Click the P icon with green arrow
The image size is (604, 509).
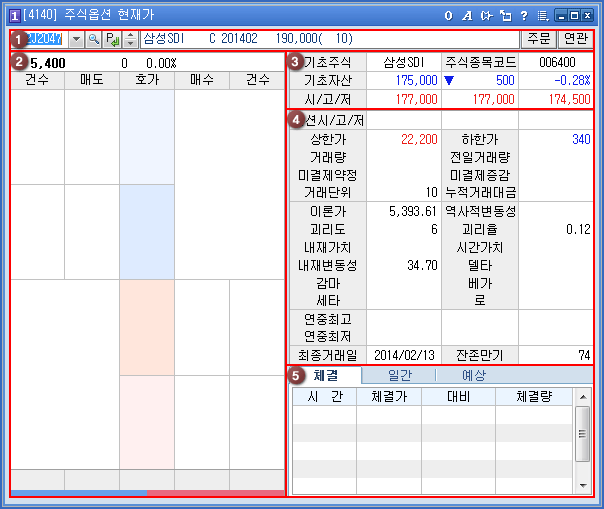(111, 39)
